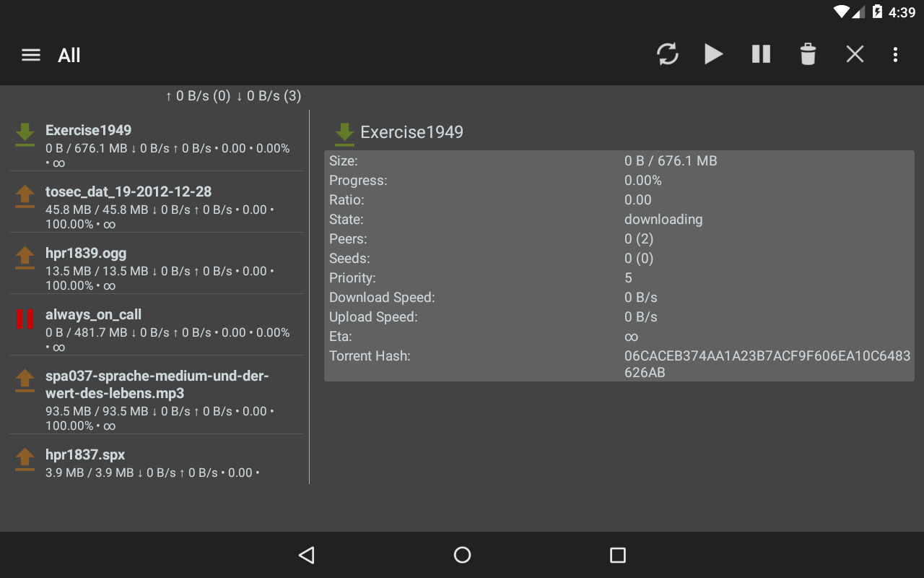Tap the upload icon beside hpr1837.spx
The height and width of the screenshot is (578, 924).
click(x=25, y=460)
